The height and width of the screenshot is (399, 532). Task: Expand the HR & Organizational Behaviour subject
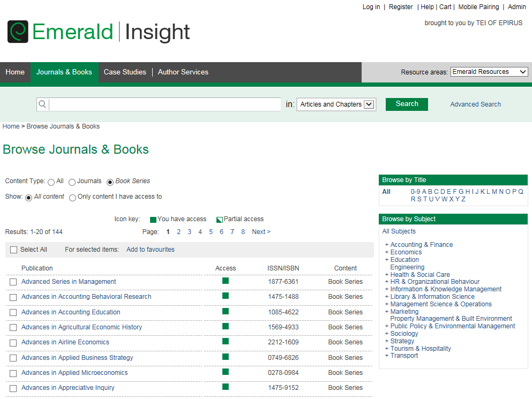click(387, 282)
